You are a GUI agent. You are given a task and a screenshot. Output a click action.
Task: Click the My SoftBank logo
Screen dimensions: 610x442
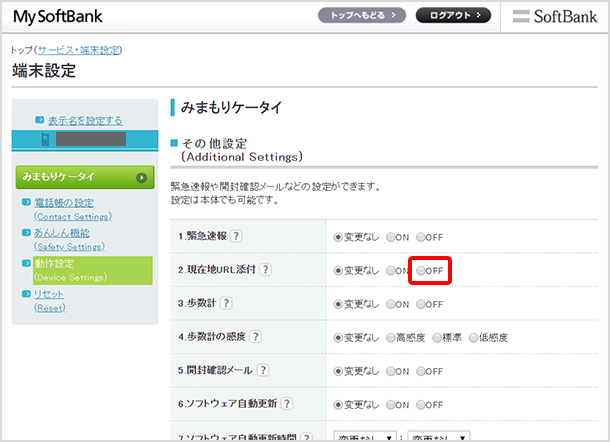click(58, 17)
